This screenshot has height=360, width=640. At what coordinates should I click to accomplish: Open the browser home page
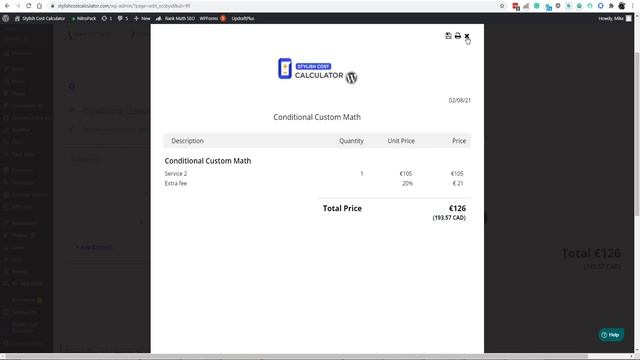[39, 6]
